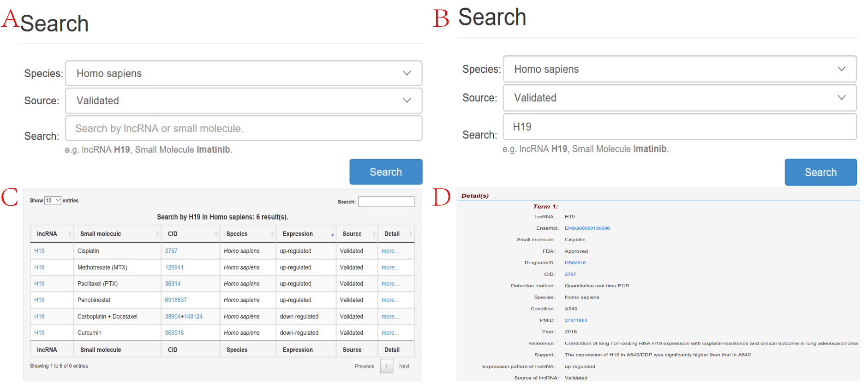Screen dimensions: 868x392
Task: Click search field containing H19
Action: tap(680, 127)
